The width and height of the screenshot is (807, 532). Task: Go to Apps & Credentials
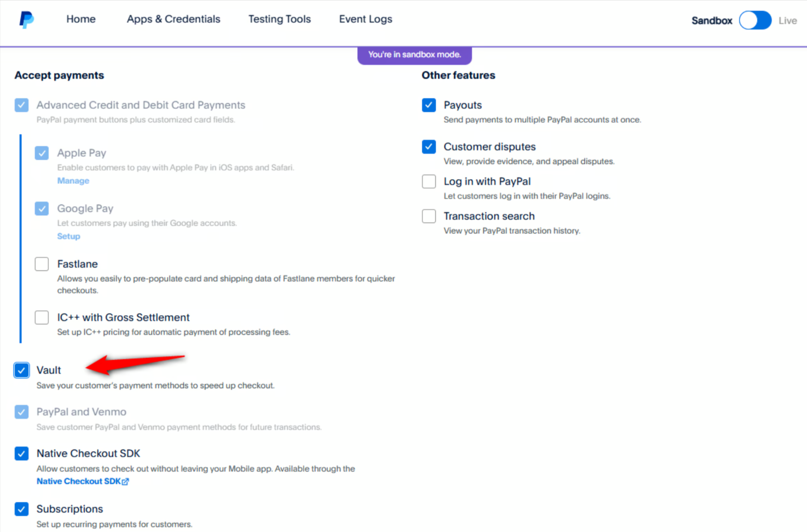tap(173, 19)
